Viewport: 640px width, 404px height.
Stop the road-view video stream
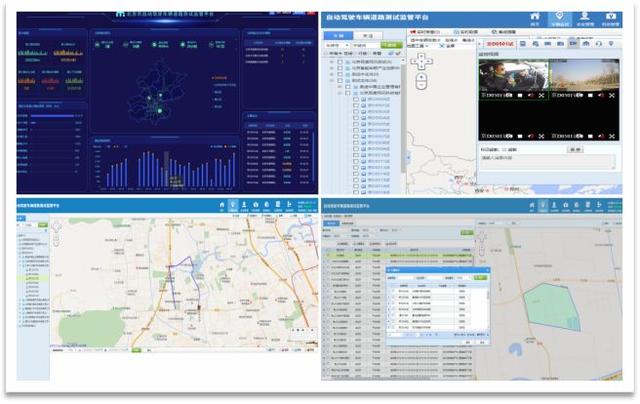(x=590, y=95)
